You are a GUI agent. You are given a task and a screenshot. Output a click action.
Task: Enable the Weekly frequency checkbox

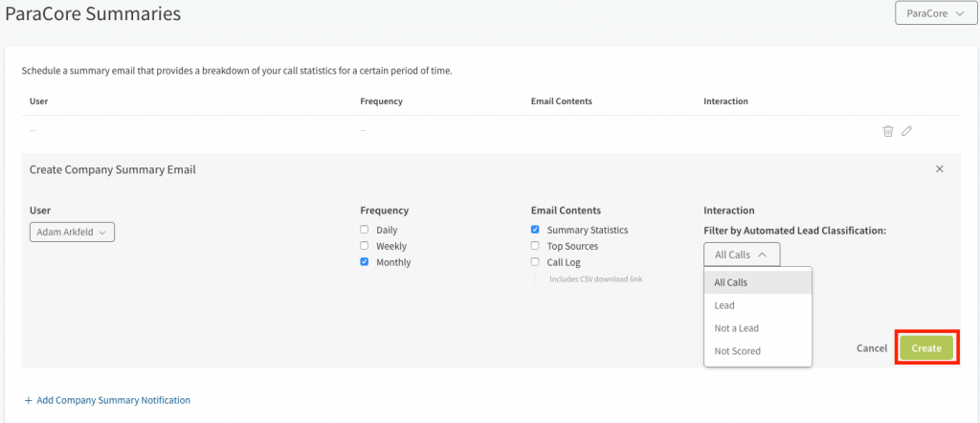pyautogui.click(x=365, y=246)
